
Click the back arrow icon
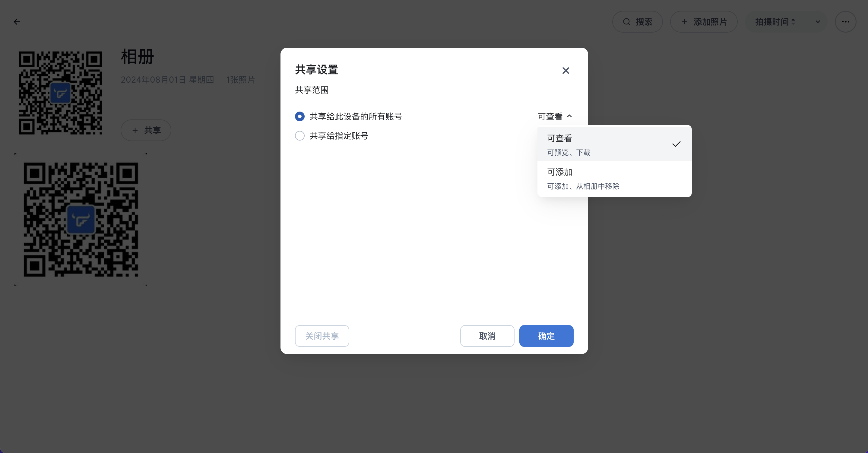click(17, 22)
